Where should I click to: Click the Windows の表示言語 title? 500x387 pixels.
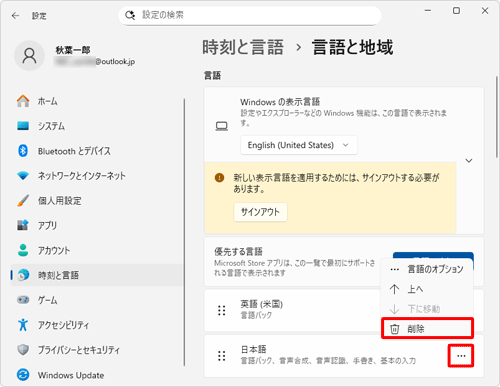(x=280, y=102)
